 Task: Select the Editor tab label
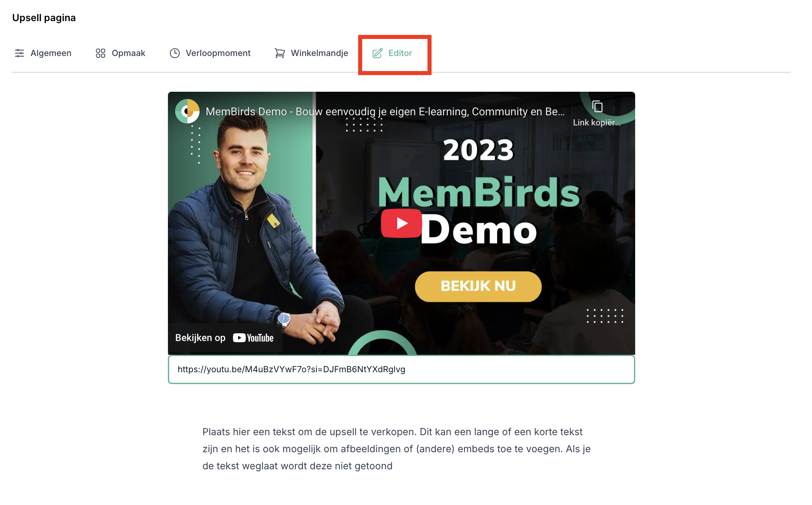point(400,53)
